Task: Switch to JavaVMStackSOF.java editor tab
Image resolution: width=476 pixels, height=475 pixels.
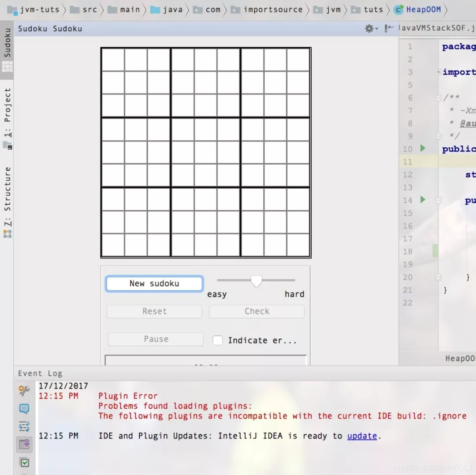Action: (x=437, y=28)
